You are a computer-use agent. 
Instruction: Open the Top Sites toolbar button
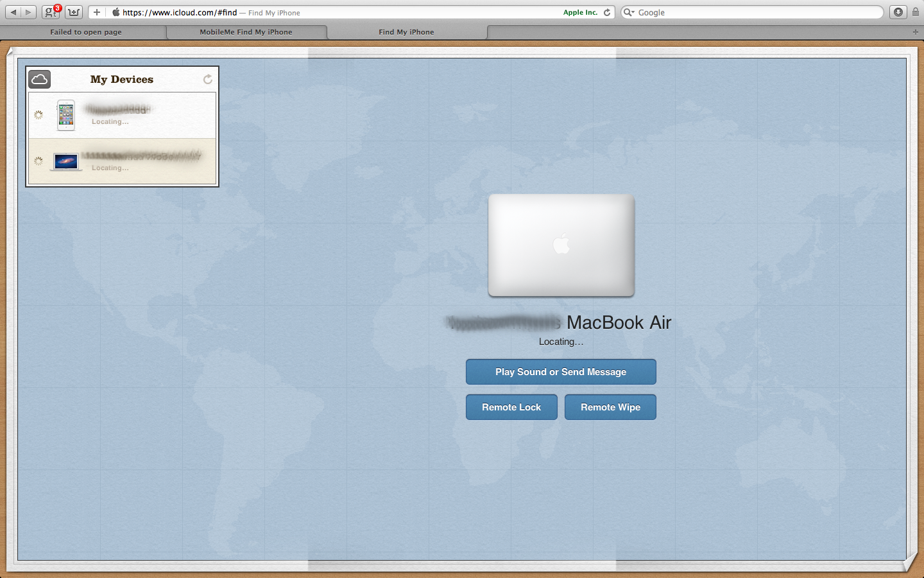tap(74, 12)
